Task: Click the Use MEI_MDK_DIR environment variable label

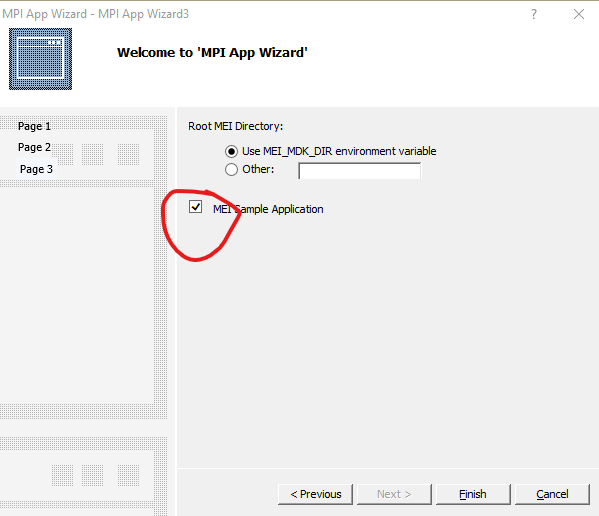Action: point(339,151)
